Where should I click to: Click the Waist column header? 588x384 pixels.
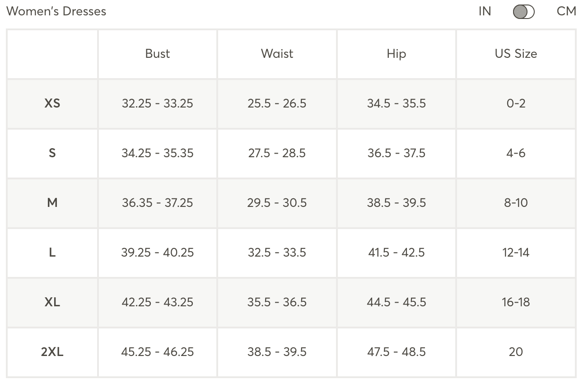tap(277, 54)
